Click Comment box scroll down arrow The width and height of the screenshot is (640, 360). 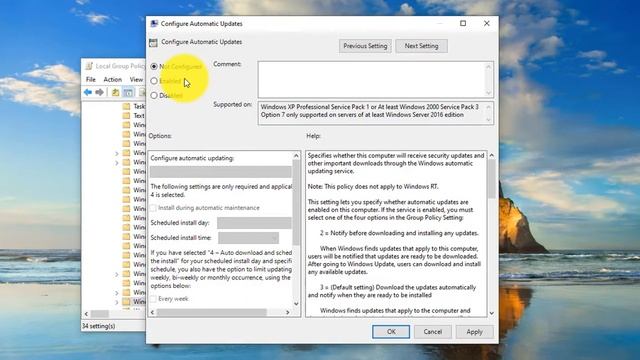[488, 93]
